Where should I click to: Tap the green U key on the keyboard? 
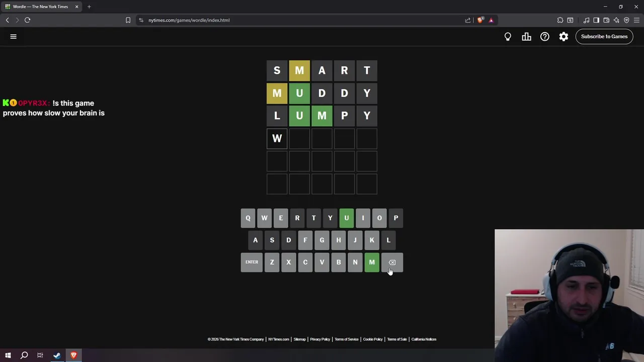(x=346, y=218)
